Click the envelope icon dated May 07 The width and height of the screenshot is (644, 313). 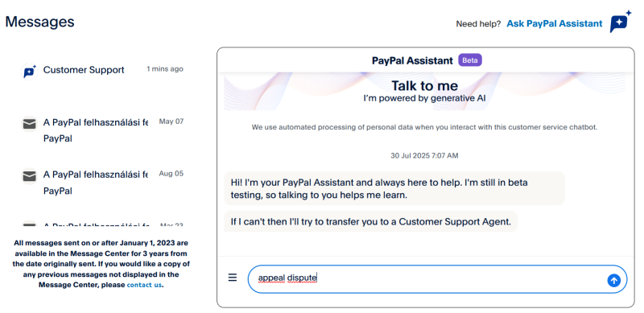point(29,124)
